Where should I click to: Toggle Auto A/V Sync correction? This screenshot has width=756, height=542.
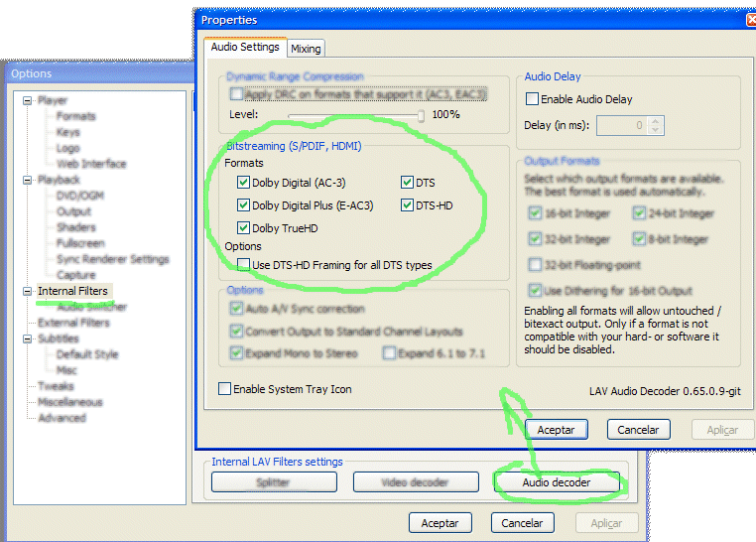[x=236, y=308]
